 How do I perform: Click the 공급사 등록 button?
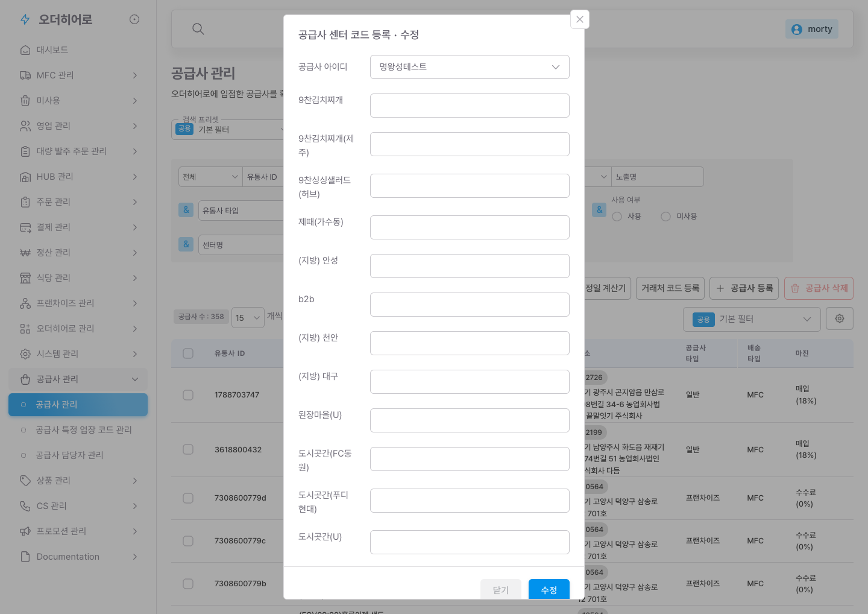click(744, 288)
